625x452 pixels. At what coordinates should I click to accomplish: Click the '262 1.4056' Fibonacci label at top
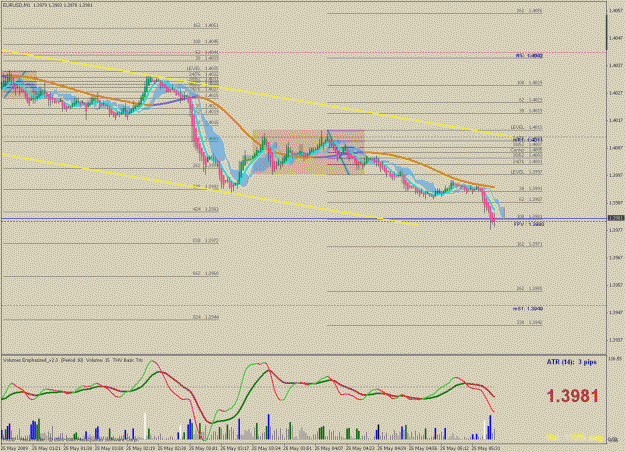(529, 11)
